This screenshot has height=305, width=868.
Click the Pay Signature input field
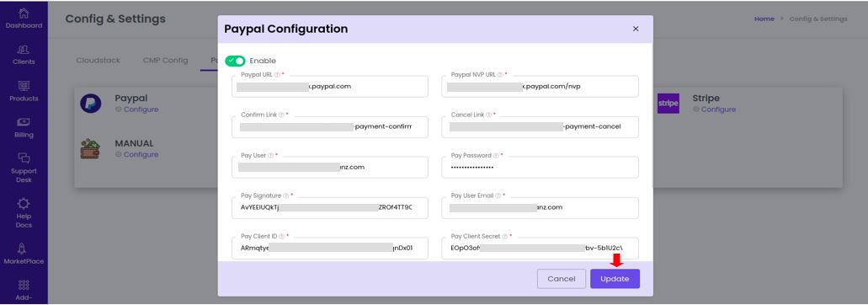point(330,207)
